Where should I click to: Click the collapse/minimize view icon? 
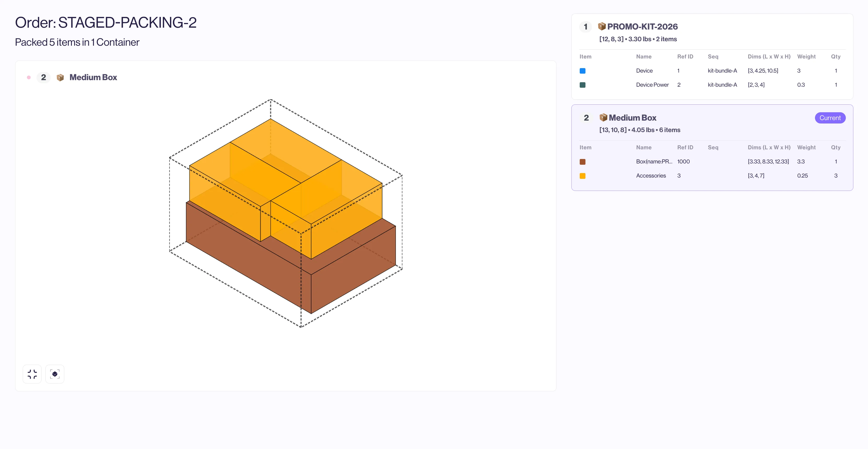32,374
